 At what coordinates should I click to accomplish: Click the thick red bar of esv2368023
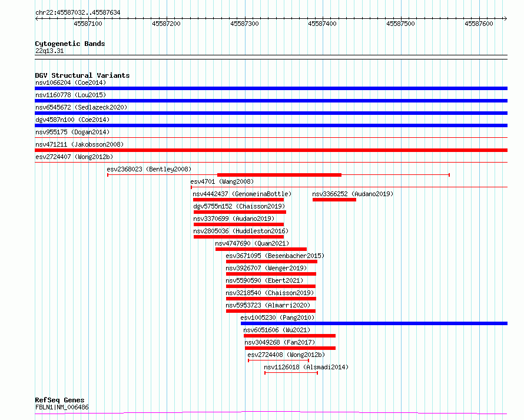point(280,175)
